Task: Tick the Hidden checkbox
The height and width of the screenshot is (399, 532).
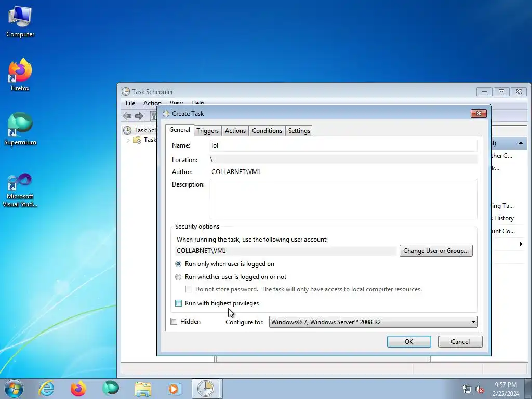Action: pos(174,321)
